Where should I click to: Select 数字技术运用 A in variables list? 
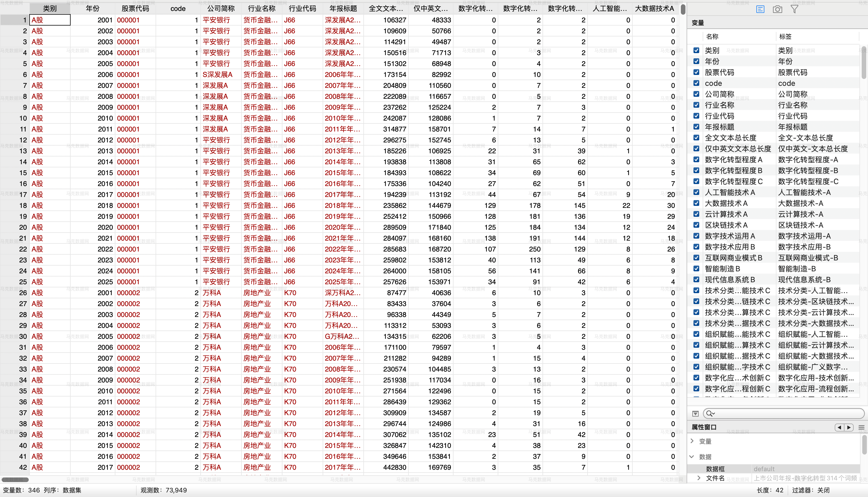730,236
